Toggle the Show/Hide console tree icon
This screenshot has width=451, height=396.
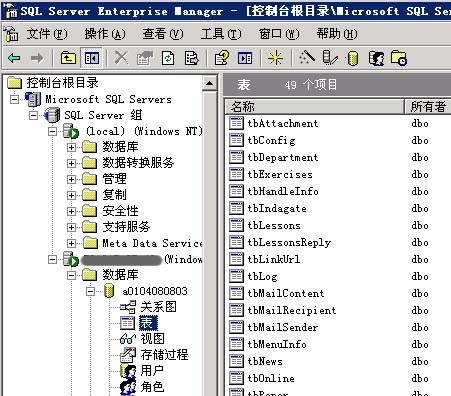tap(92, 58)
